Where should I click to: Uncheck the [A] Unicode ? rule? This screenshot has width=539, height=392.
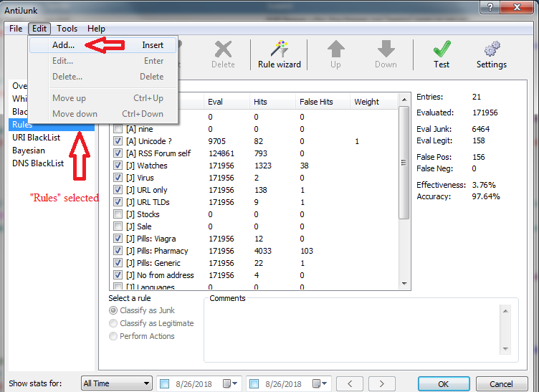(x=118, y=141)
